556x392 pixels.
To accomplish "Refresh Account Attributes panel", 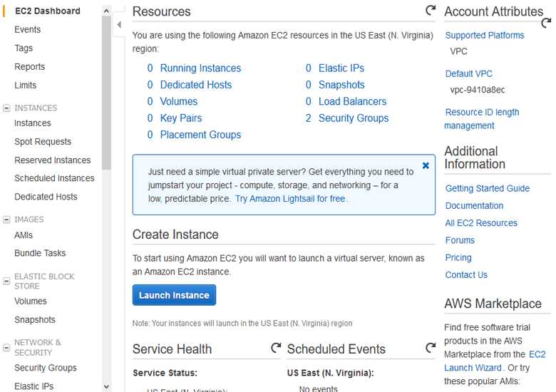I will pyautogui.click(x=546, y=24).
